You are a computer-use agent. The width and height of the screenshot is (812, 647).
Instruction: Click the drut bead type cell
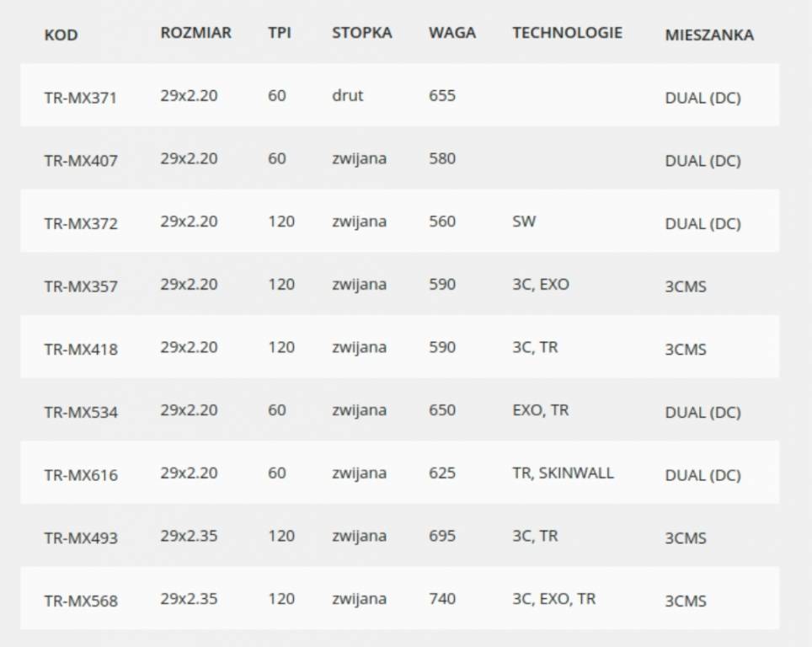(348, 95)
